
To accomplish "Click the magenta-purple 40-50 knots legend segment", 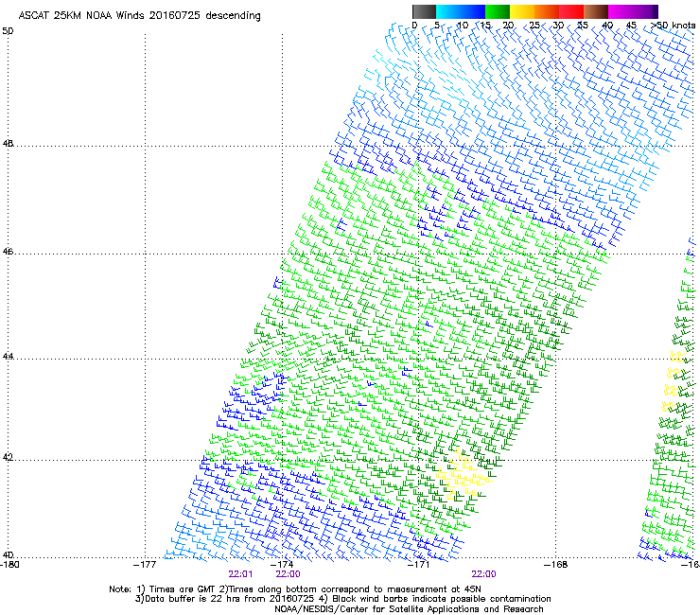I will (x=633, y=11).
